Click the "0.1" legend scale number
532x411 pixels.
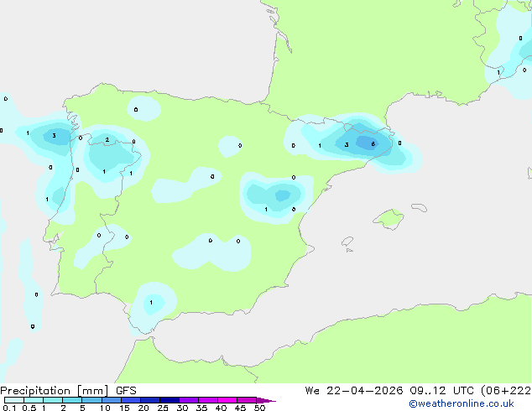click(x=9, y=408)
